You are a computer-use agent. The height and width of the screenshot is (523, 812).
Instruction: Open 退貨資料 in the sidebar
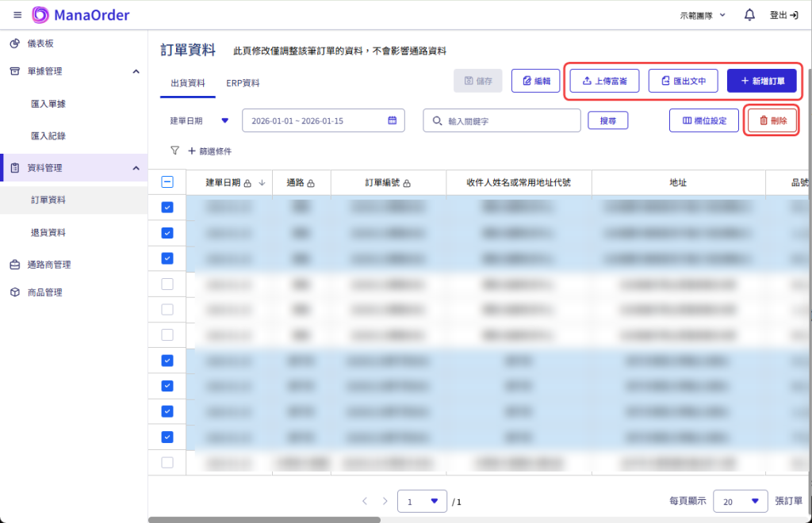pos(48,232)
